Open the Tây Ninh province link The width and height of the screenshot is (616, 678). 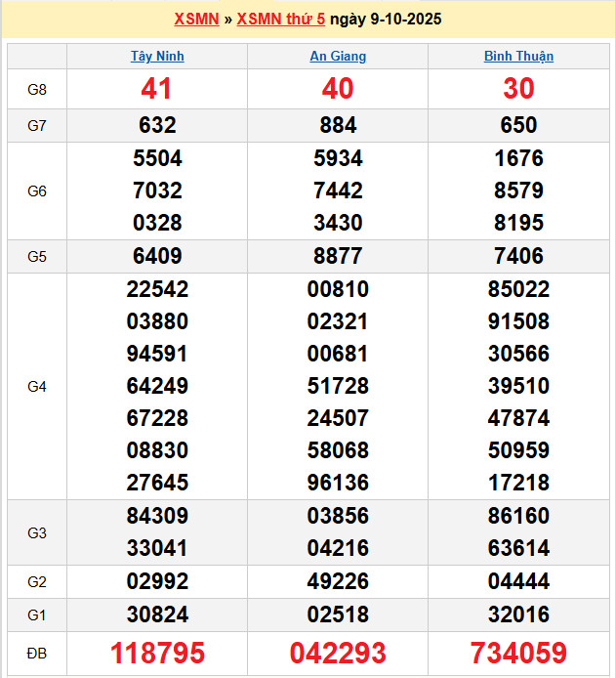(x=157, y=57)
